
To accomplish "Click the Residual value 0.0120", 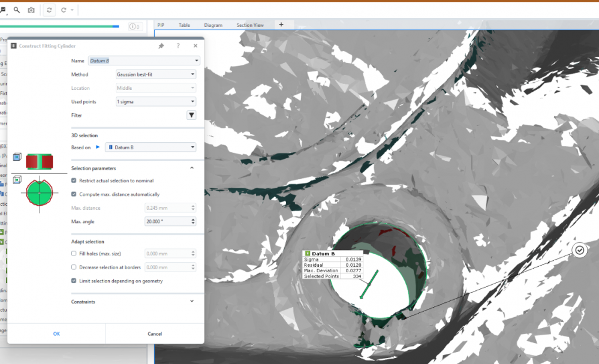I will coord(353,264).
